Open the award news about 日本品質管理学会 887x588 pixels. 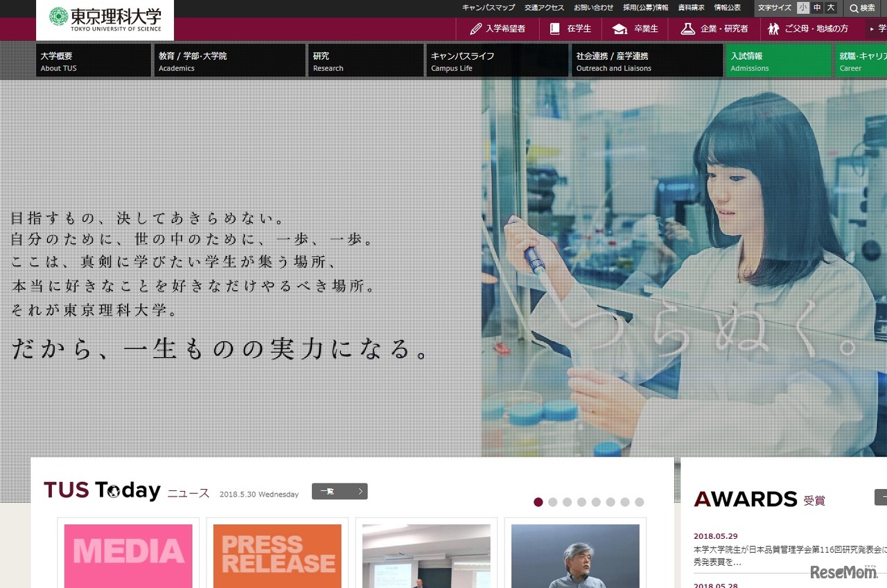click(x=790, y=555)
